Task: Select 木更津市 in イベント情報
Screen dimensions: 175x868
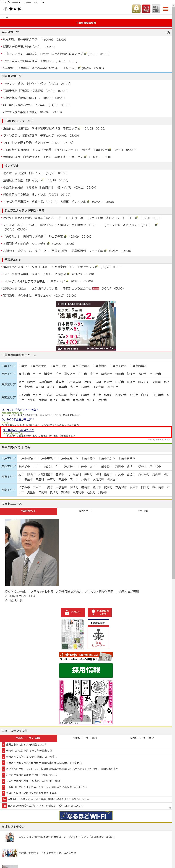Action: click(x=121, y=487)
